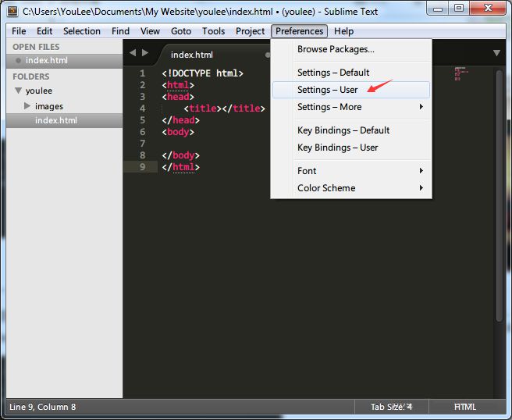Image resolution: width=512 pixels, height=420 pixels.
Task: Click HTML syntax selector in status bar
Action: pyautogui.click(x=466, y=407)
